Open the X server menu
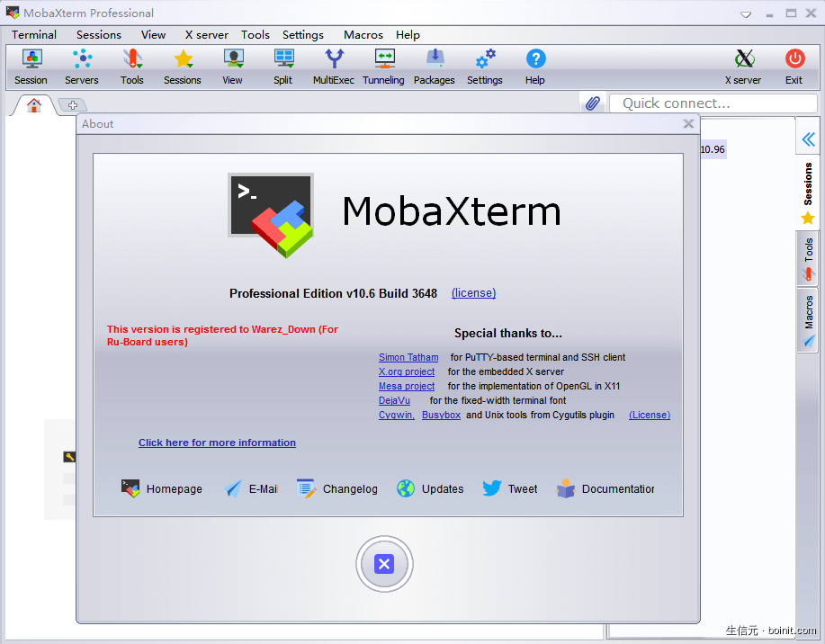 click(207, 35)
